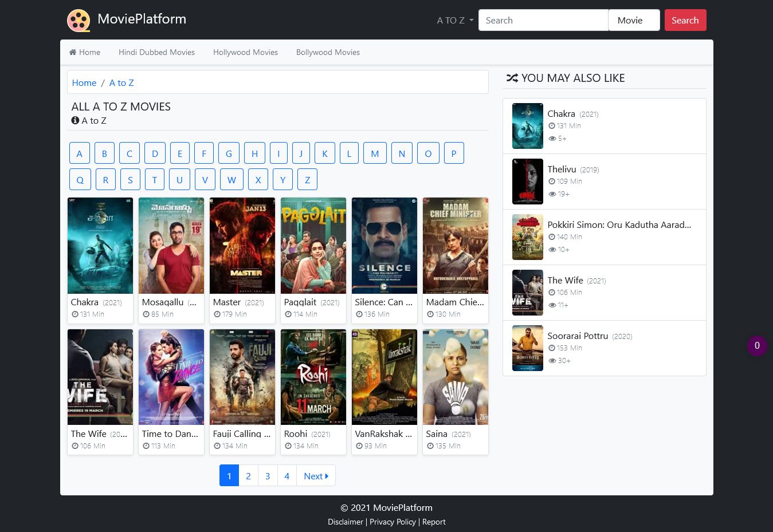Filter movies by letter M
The image size is (773, 532).
(375, 153)
